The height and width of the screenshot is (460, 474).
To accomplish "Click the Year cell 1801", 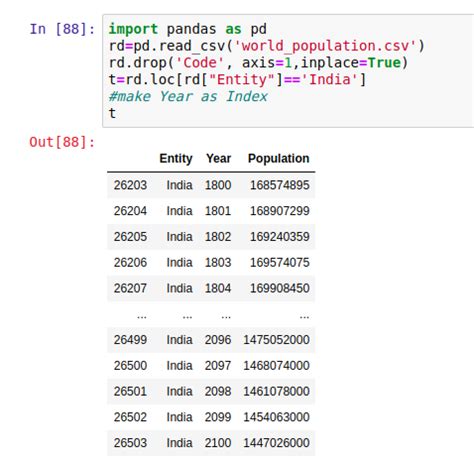I will pos(218,211).
